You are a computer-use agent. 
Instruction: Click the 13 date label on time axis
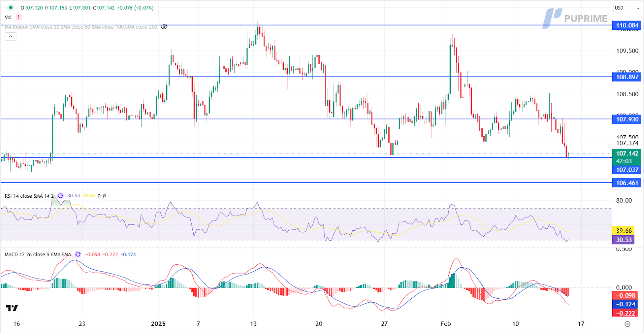pos(253,324)
